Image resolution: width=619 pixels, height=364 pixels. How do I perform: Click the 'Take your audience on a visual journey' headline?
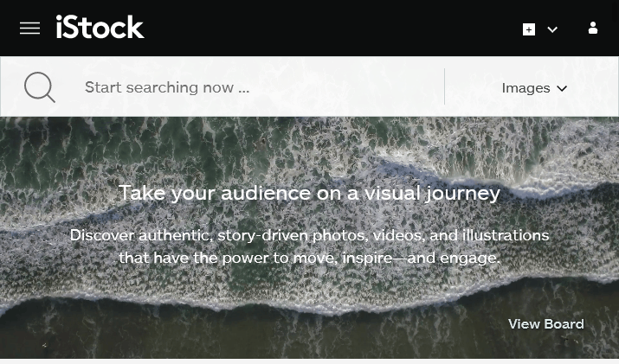pyautogui.click(x=310, y=193)
